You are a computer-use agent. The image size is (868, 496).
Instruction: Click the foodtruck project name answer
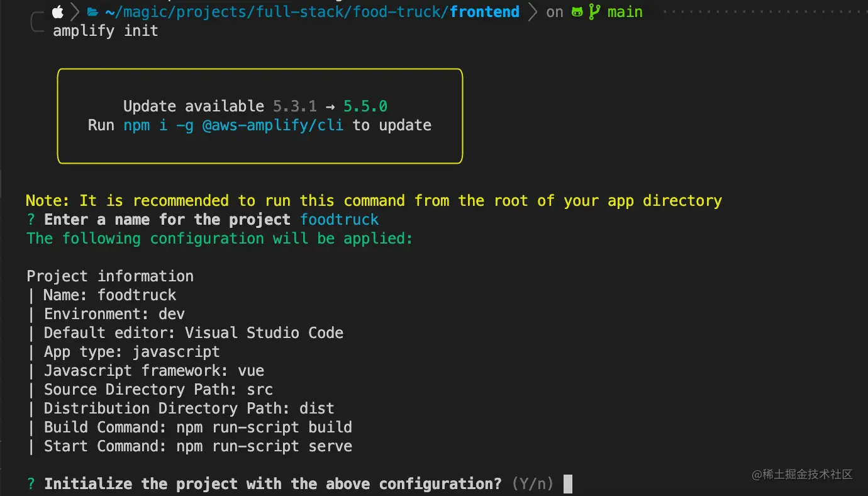(339, 219)
